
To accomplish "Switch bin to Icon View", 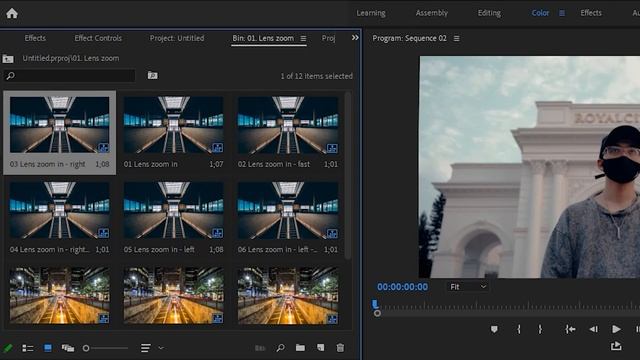I will click(48, 348).
